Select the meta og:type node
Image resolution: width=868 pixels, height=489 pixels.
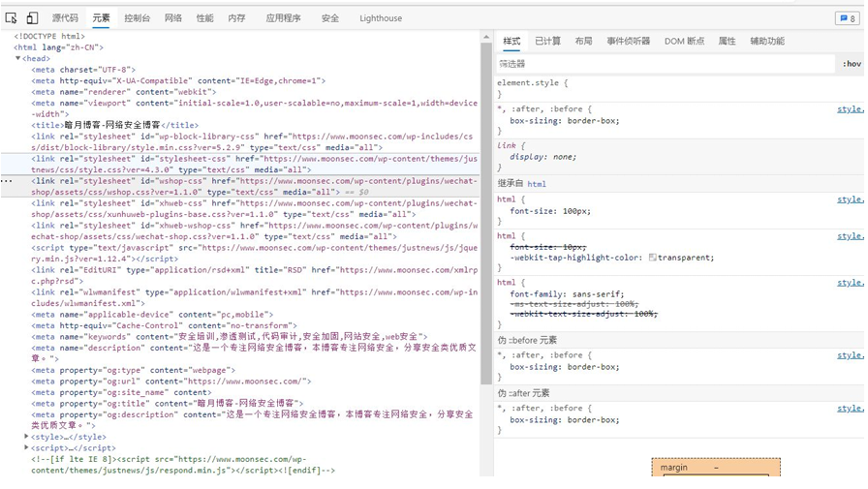133,370
